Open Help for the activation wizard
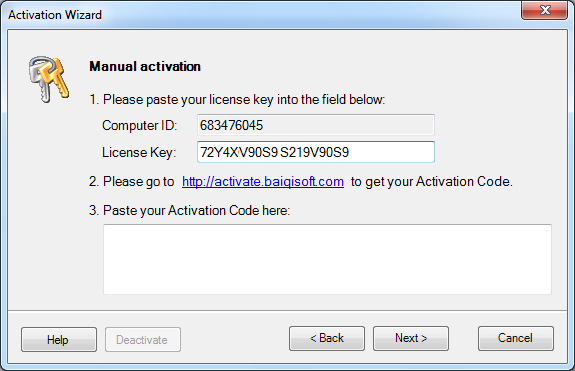 point(59,339)
